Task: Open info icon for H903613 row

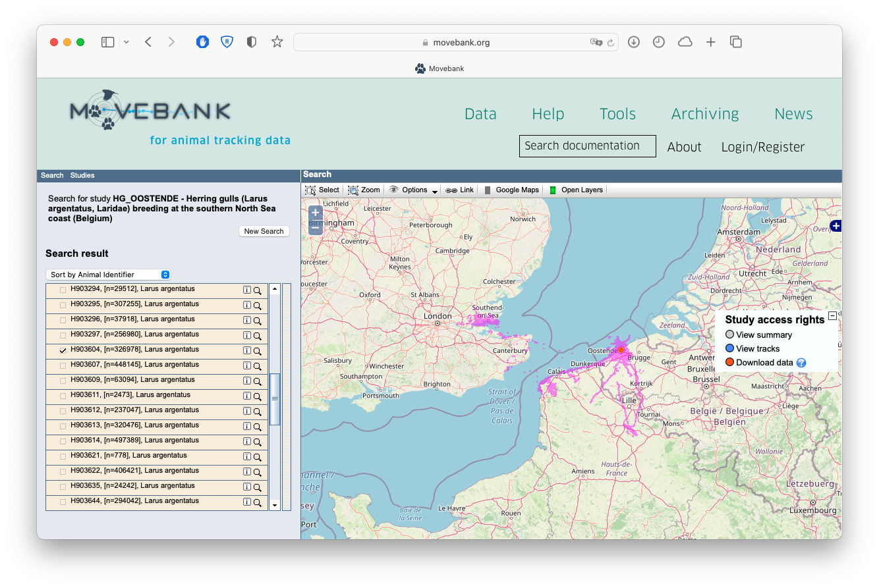Action: [247, 427]
